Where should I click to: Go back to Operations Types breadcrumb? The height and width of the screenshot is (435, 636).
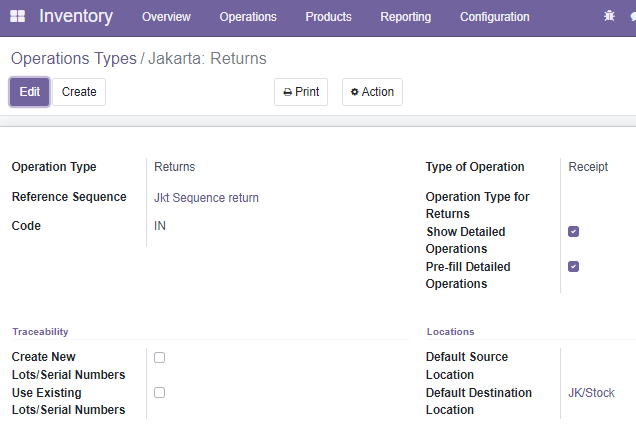click(74, 59)
